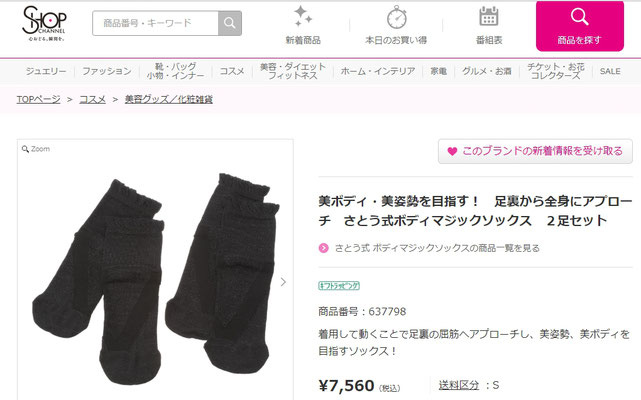Open the コスメ category in navigation bar

(x=232, y=71)
